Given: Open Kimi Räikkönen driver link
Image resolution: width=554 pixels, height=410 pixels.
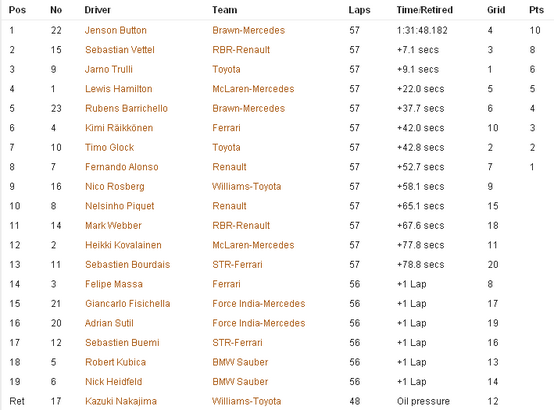Looking at the screenshot, I should click(119, 128).
